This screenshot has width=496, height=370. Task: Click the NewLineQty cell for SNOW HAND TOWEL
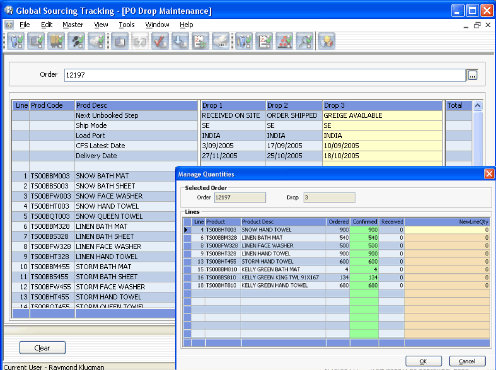447,230
